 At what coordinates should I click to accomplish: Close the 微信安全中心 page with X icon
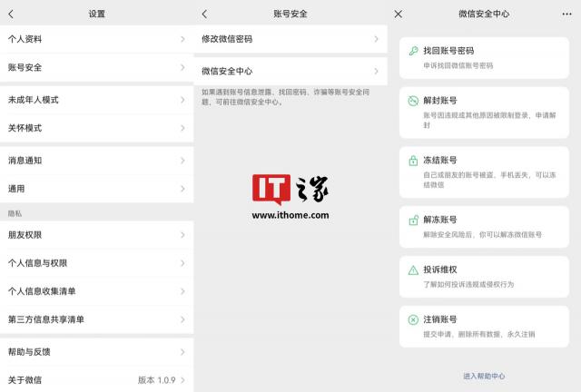[x=399, y=14]
